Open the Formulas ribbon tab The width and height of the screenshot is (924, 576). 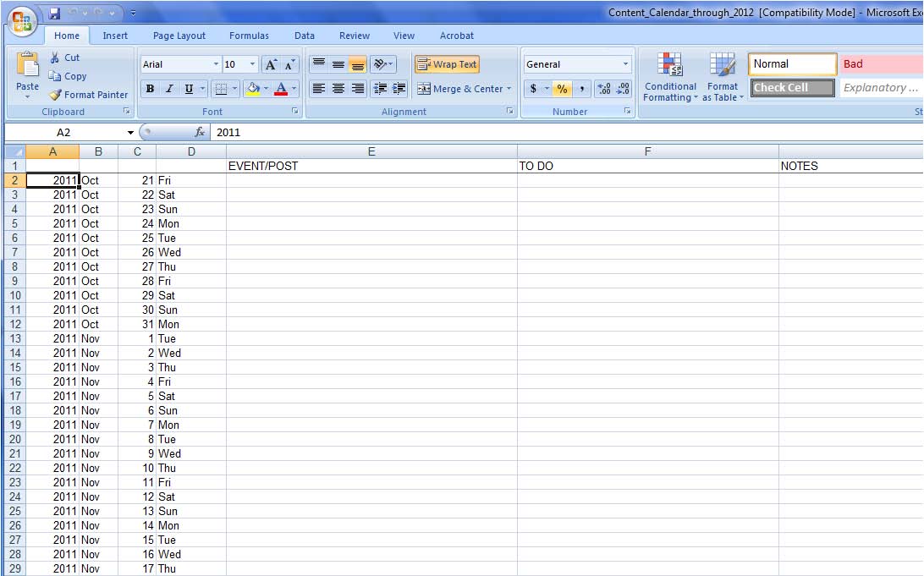click(x=249, y=36)
